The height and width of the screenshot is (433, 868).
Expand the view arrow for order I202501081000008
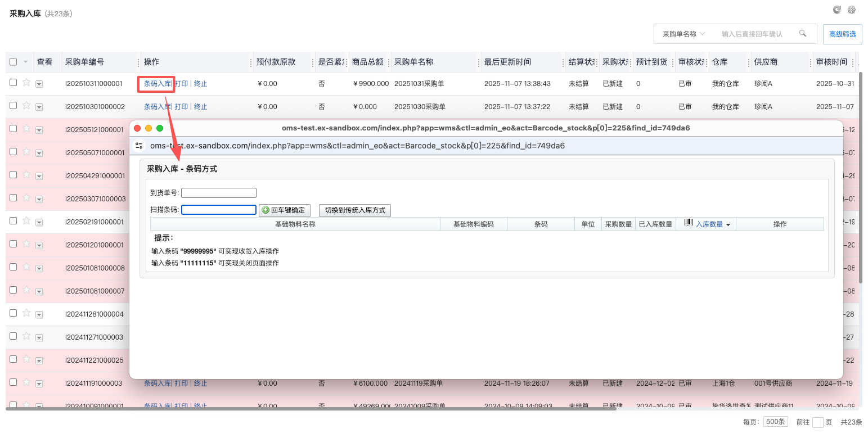tap(39, 269)
